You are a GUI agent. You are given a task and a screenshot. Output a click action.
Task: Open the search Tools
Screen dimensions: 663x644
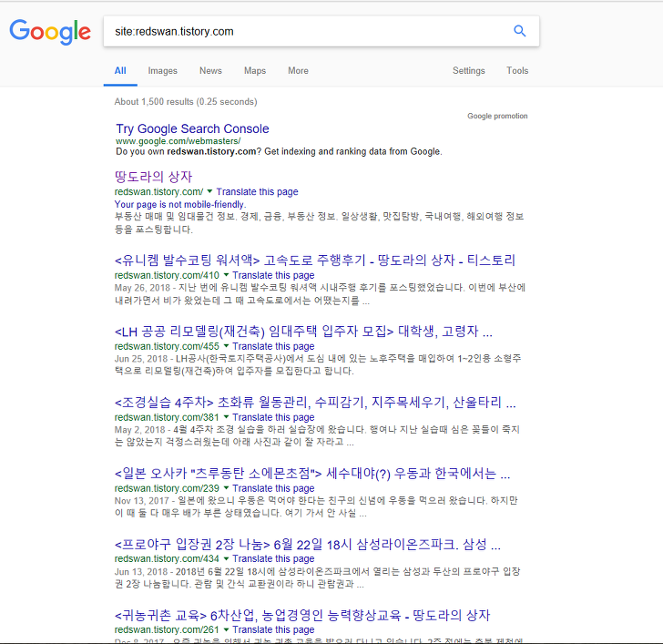517,71
